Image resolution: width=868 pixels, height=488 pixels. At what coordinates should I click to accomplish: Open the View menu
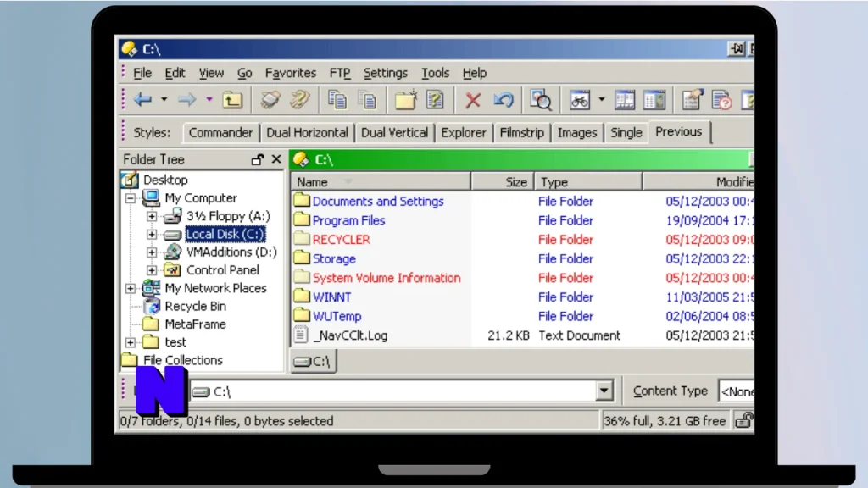(211, 73)
